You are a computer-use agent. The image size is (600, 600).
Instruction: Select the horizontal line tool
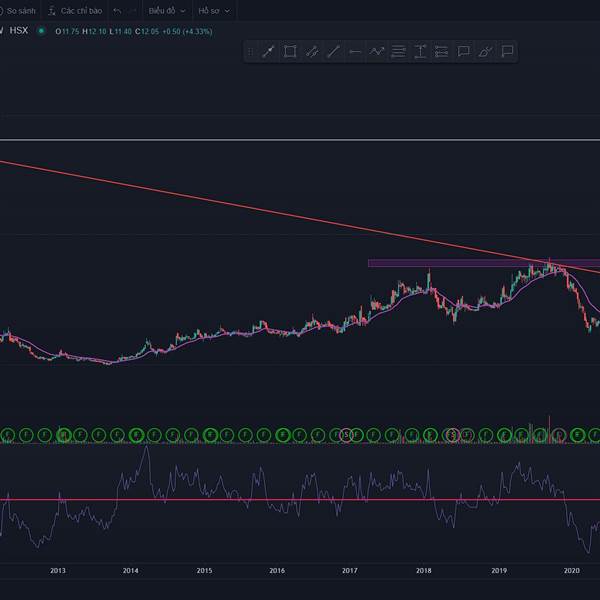[355, 51]
